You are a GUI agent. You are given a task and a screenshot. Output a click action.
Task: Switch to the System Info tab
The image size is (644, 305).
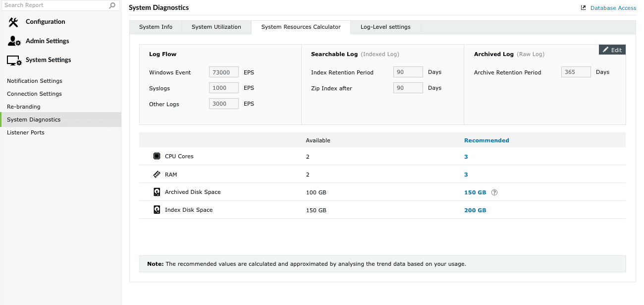pyautogui.click(x=156, y=27)
